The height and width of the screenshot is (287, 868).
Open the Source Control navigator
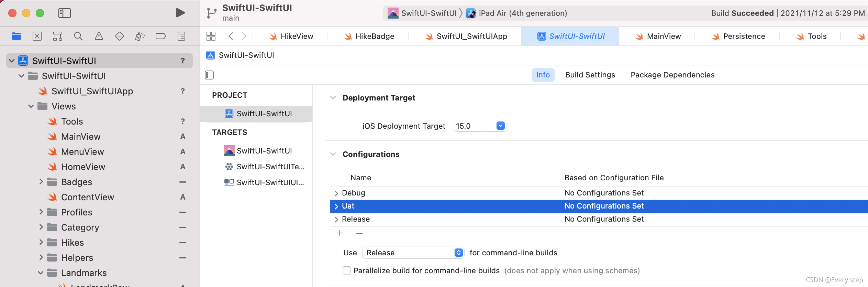37,36
